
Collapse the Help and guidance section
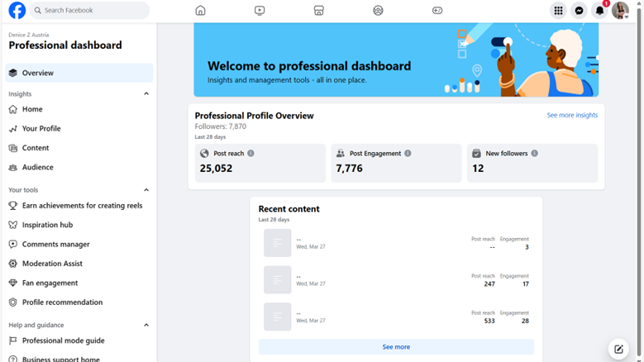coord(146,325)
